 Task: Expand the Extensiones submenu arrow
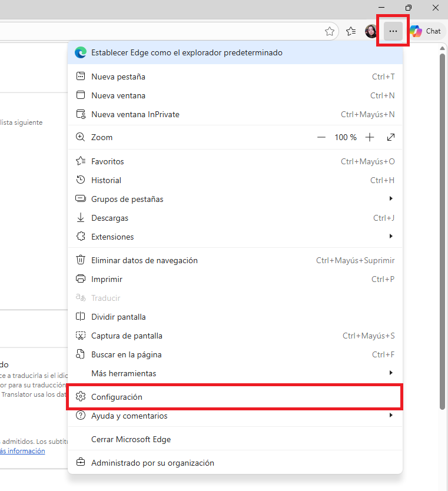point(391,236)
